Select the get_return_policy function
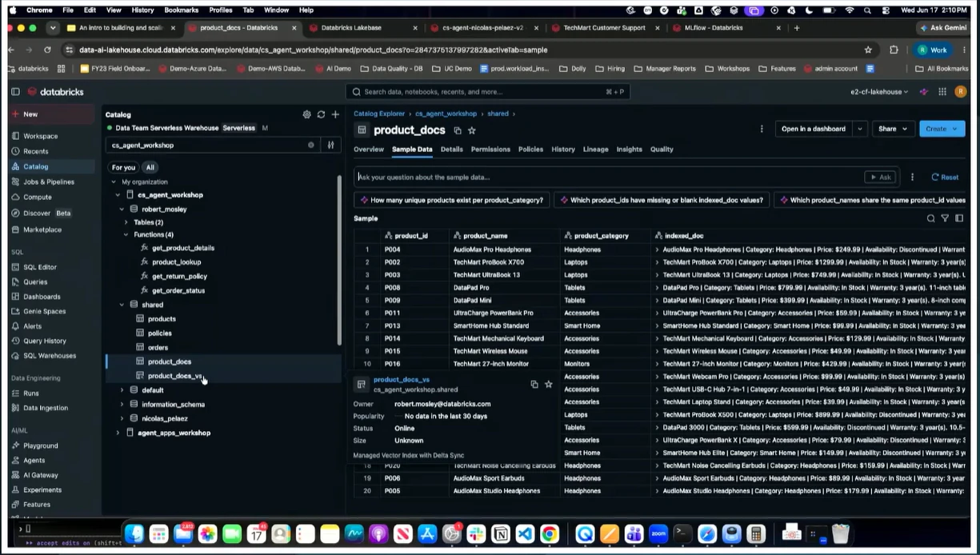Image resolution: width=980 pixels, height=555 pixels. [x=179, y=277]
